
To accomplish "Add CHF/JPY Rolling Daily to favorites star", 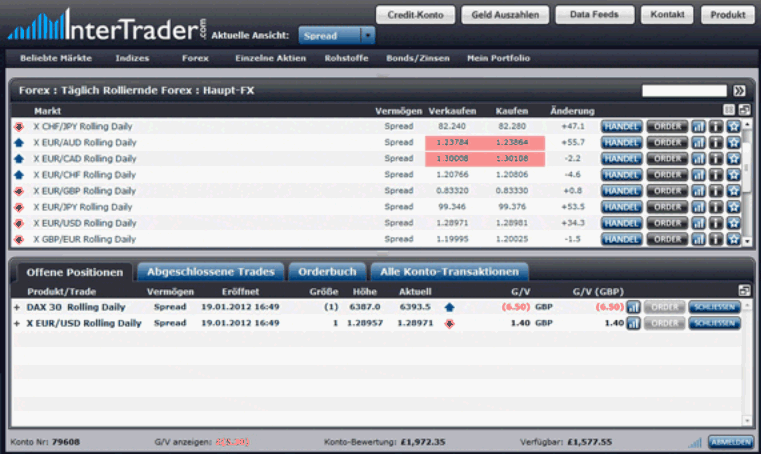I will tap(733, 127).
